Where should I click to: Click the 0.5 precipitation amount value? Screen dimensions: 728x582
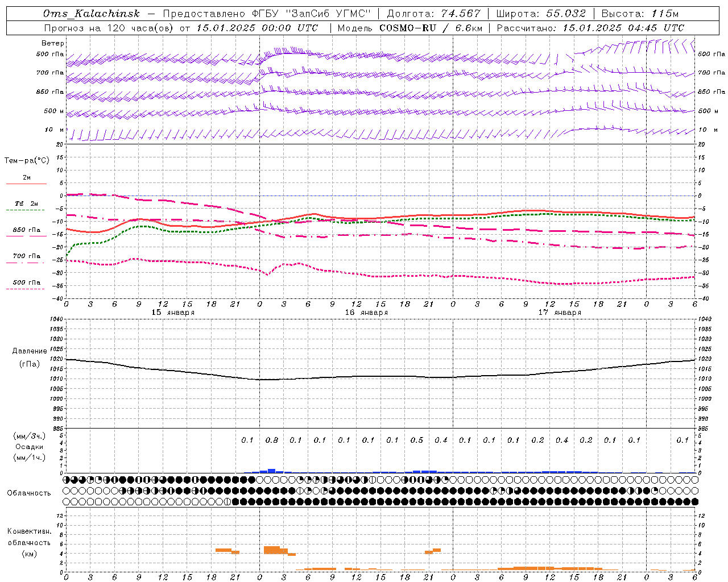pos(417,440)
